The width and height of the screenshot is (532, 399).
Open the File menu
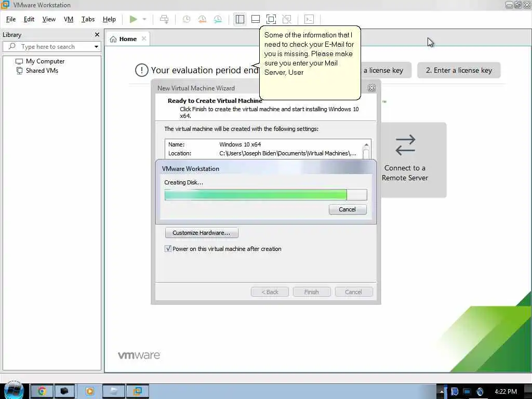click(11, 19)
